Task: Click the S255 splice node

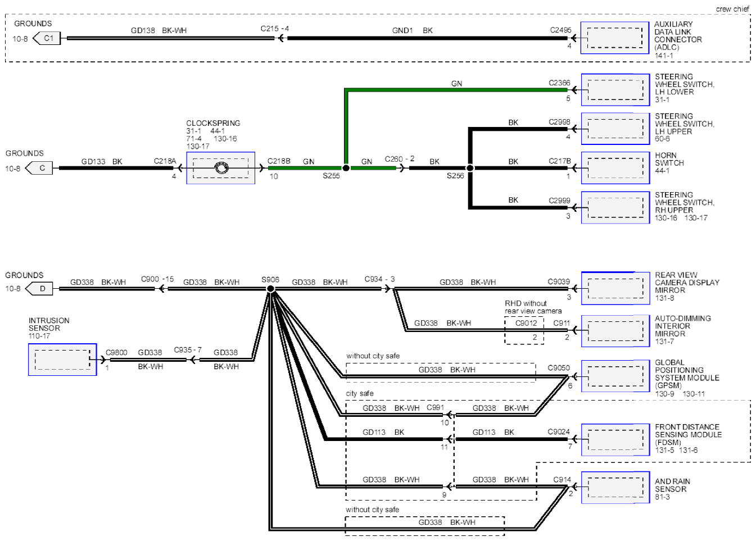Action: tap(346, 168)
